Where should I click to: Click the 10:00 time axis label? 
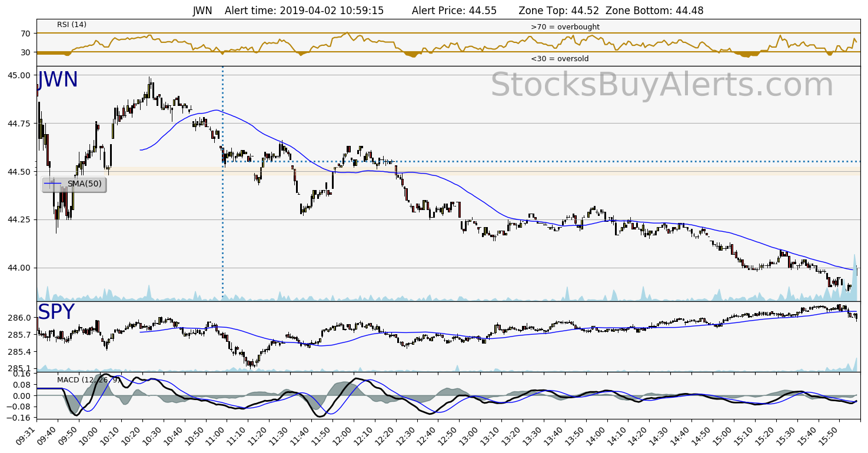click(89, 437)
